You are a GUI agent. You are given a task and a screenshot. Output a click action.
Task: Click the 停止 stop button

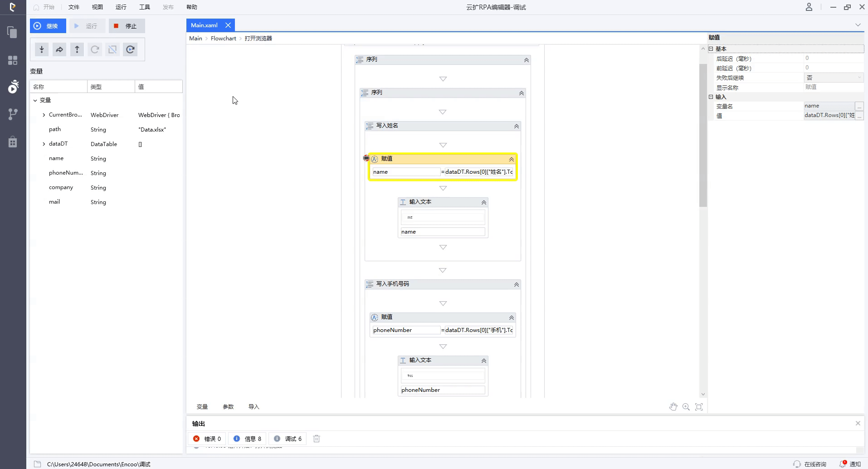pyautogui.click(x=127, y=26)
